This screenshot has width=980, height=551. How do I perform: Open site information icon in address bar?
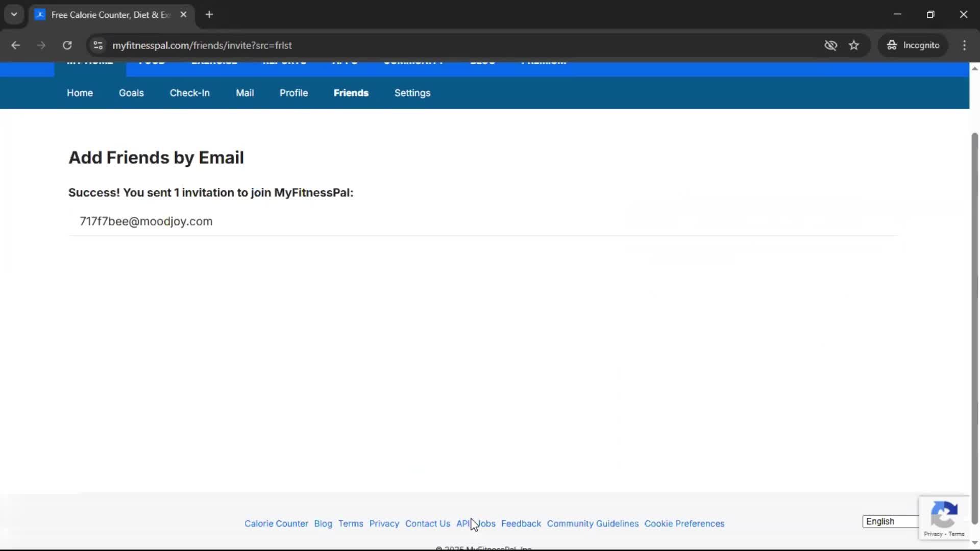[x=98, y=45]
